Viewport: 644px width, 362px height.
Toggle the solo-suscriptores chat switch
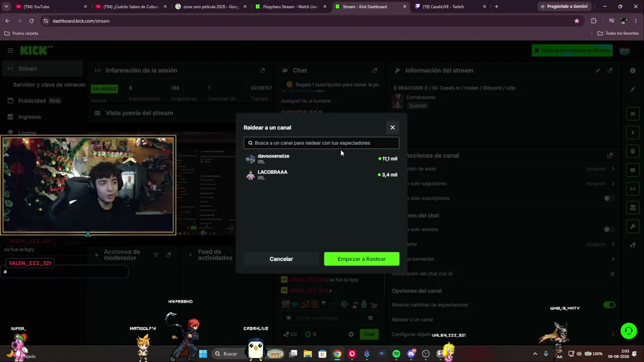coord(609,198)
